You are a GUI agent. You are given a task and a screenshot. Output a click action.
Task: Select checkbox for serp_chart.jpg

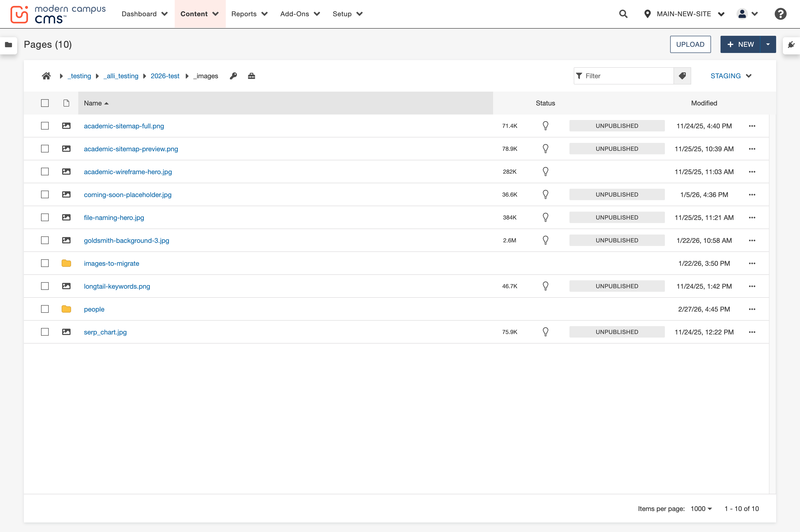coord(45,332)
